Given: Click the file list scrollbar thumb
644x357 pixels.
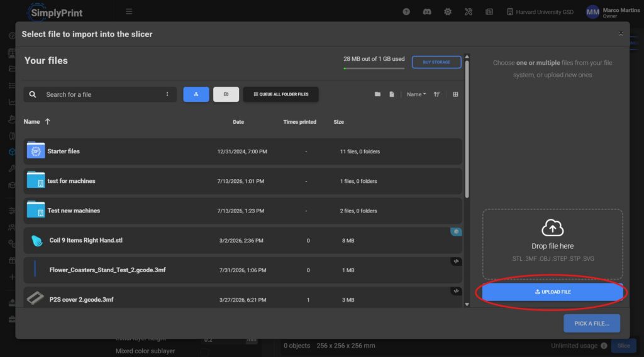Looking at the screenshot, I should coord(467,129).
